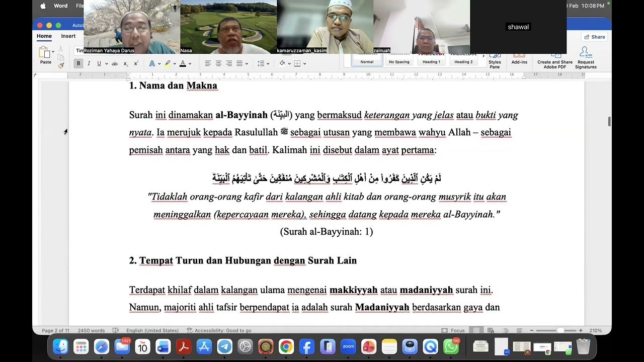The height and width of the screenshot is (362, 644).
Task: Open the Styles Pane
Action: pyautogui.click(x=495, y=60)
